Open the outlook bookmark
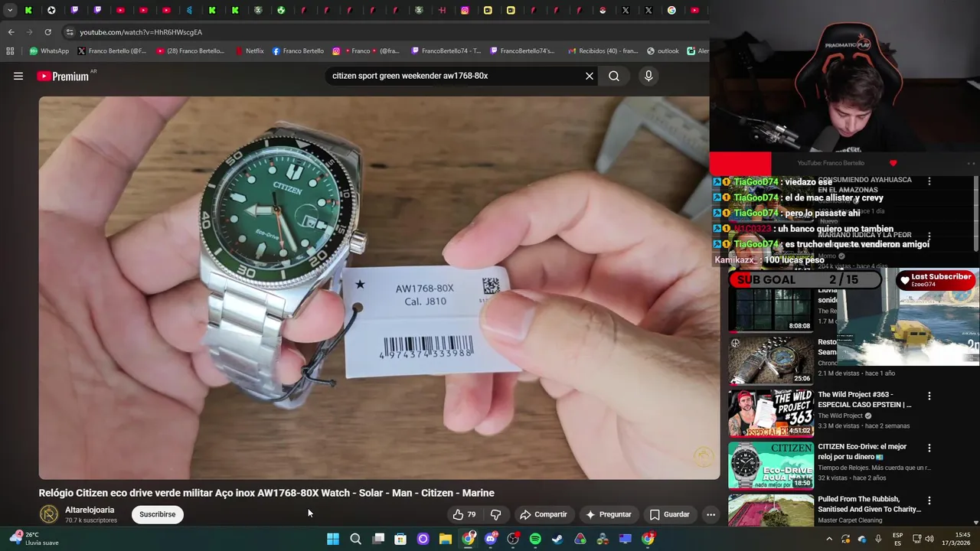 [662, 51]
